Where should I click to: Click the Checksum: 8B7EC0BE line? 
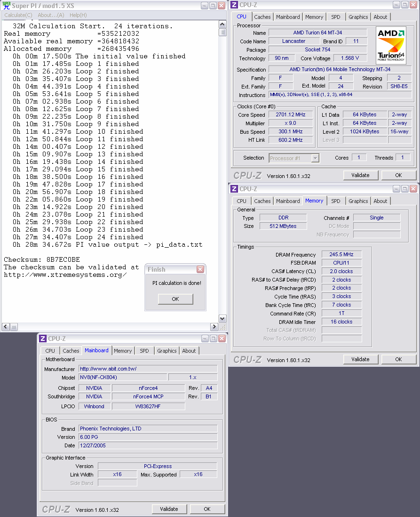point(42,259)
